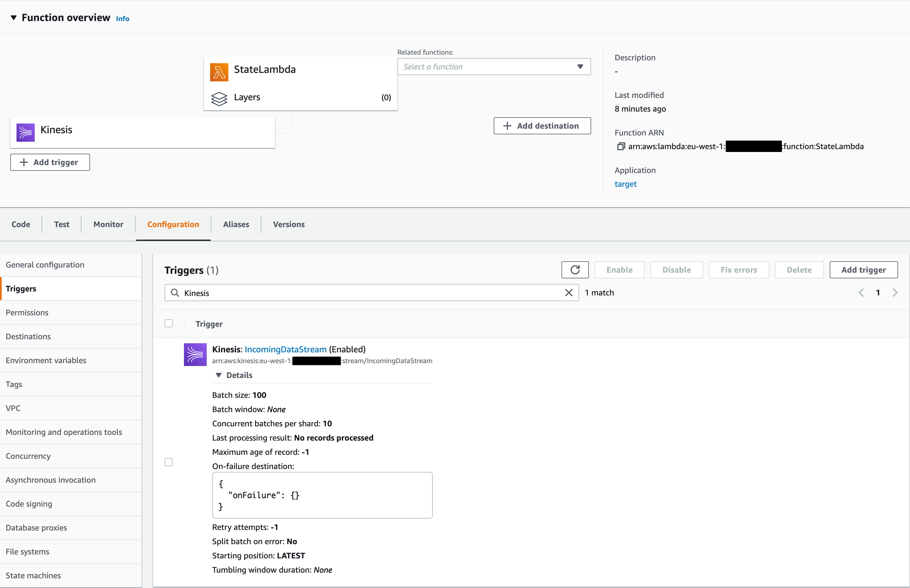Click 'Batch size: 100' text
The height and width of the screenshot is (588, 910).
point(239,395)
